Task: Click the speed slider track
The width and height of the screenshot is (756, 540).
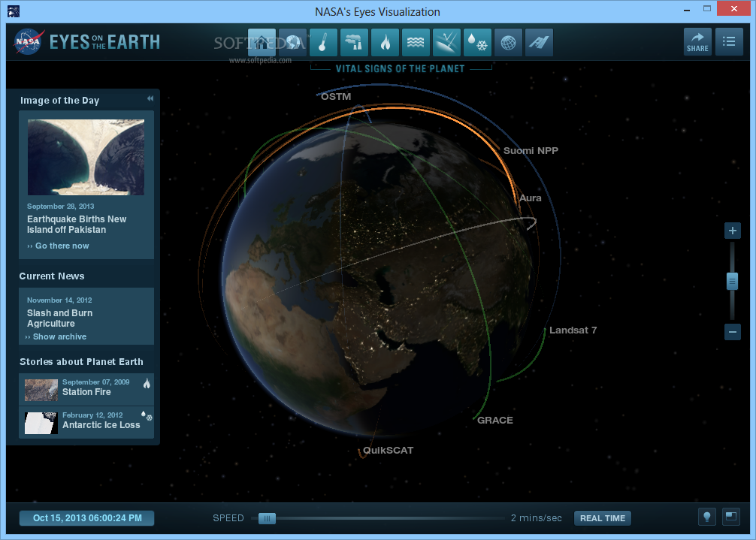Action: (379, 518)
